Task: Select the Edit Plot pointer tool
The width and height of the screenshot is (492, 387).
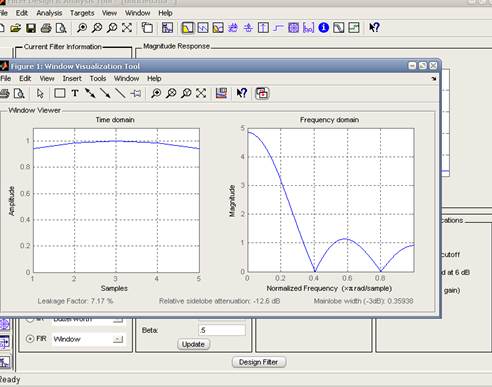Action: click(40, 94)
